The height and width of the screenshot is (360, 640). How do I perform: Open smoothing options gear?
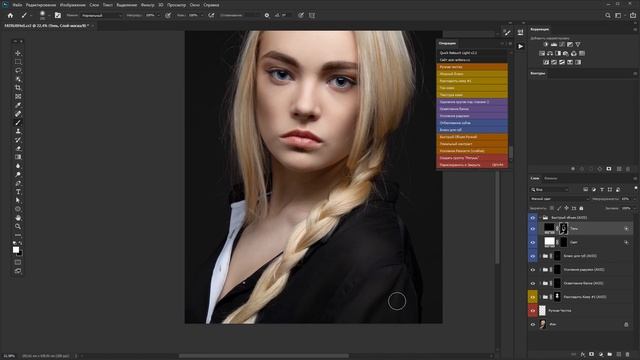coord(267,16)
